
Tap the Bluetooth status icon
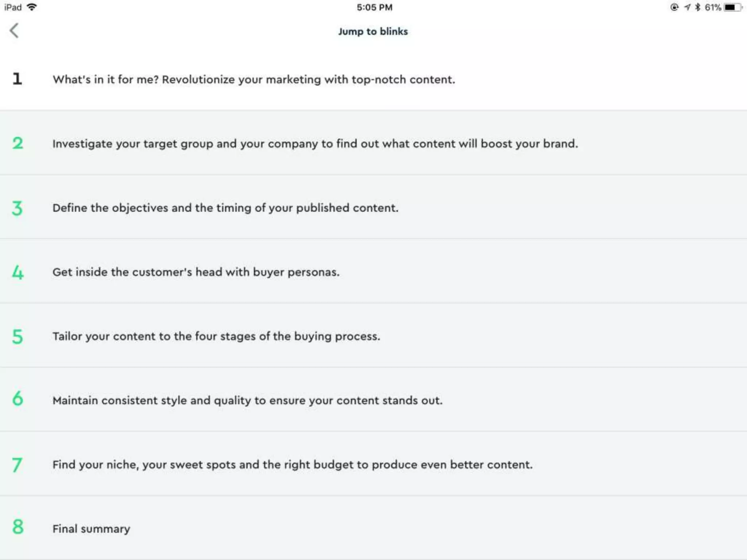(x=697, y=7)
